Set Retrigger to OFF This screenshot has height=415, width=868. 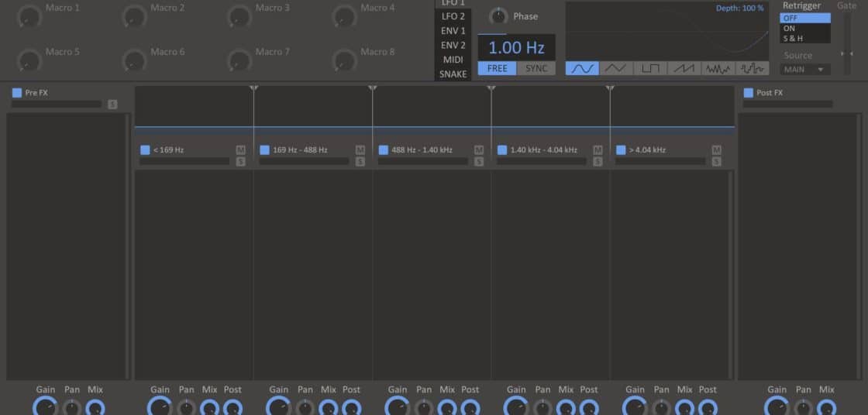pyautogui.click(x=805, y=19)
